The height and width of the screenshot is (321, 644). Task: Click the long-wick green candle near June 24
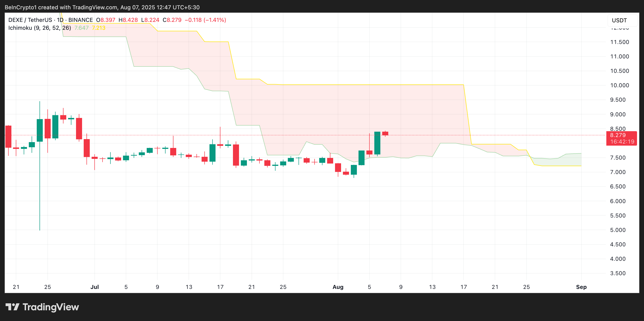tap(40, 130)
